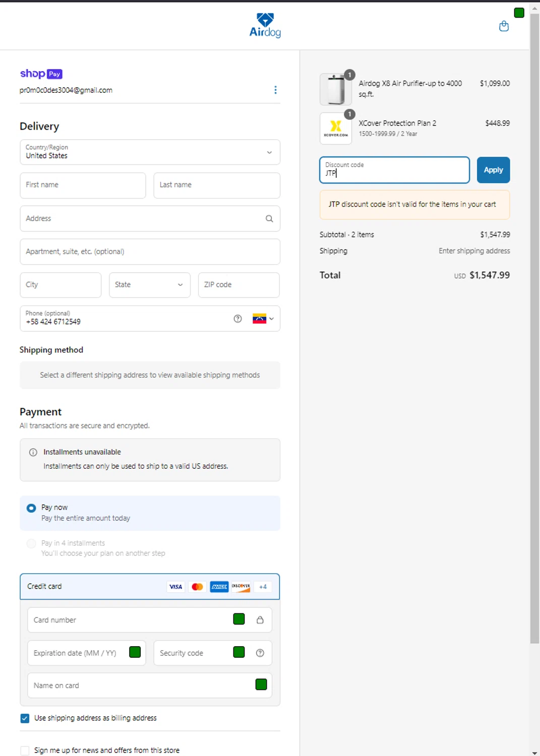The image size is (540, 756).
Task: Click the green square in Card number field
Action: (x=239, y=619)
